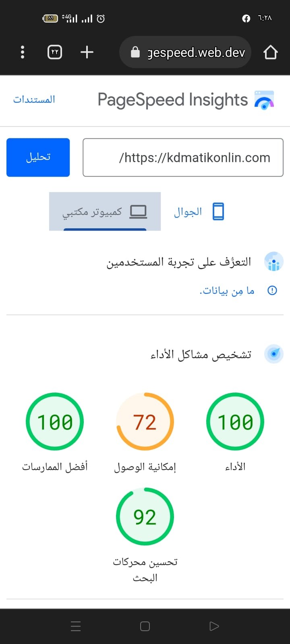Go to browser home page
This screenshot has height=644, width=290.
pos(270,52)
